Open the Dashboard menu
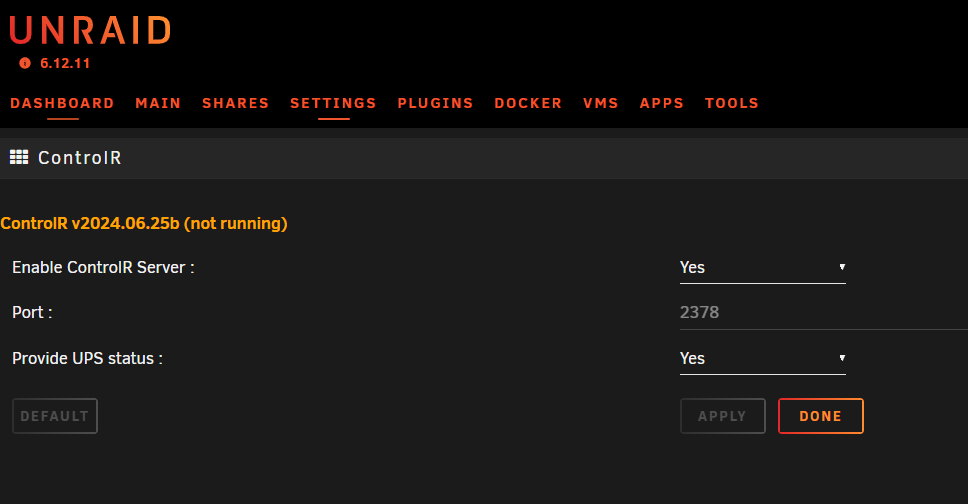 tap(62, 103)
